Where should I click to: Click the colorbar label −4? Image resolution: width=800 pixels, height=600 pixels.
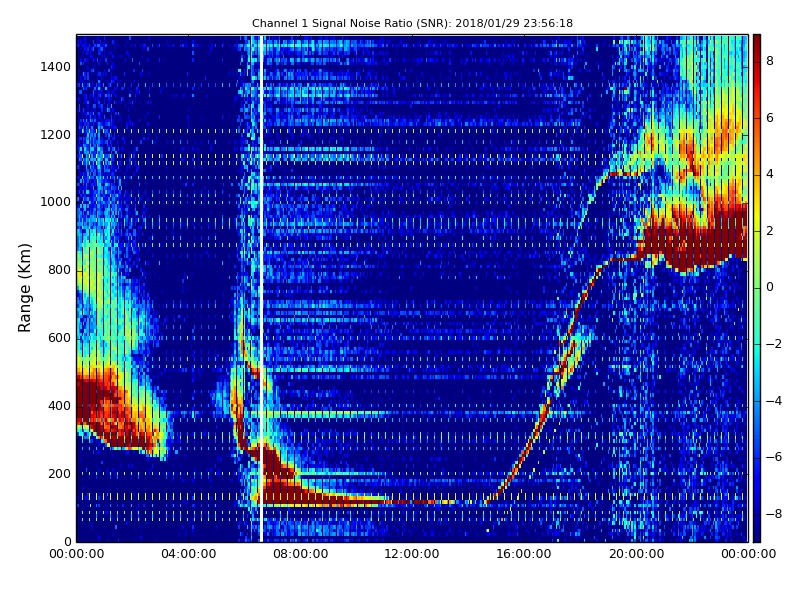[774, 401]
